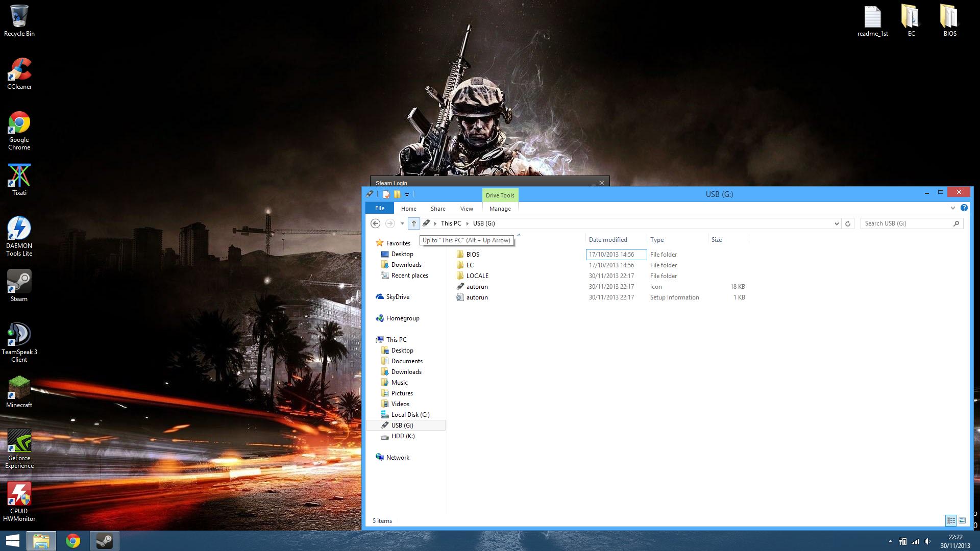Switch to Large icons view button in status bar
980x551 pixels.
(962, 520)
